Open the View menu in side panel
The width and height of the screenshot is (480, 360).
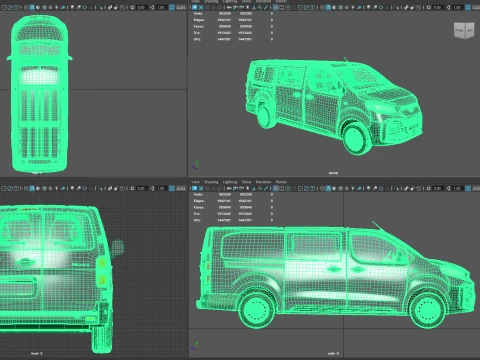point(195,182)
